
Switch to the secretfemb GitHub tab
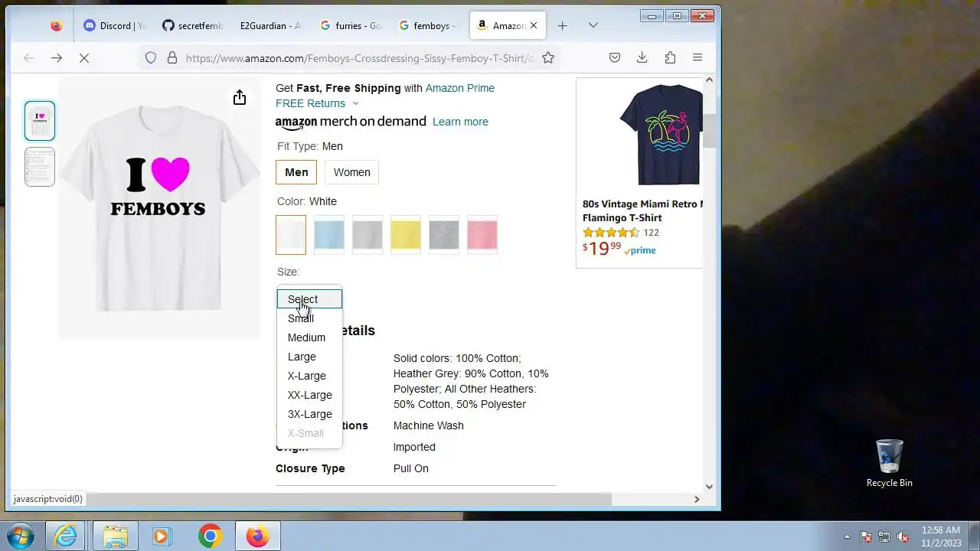193,25
